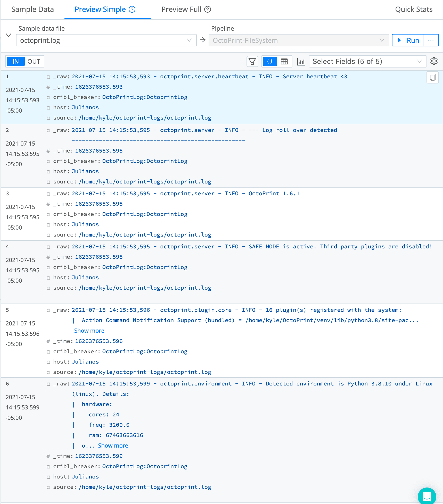The image size is (443, 504).
Task: Open the preview settings gear
Action: 434,61
